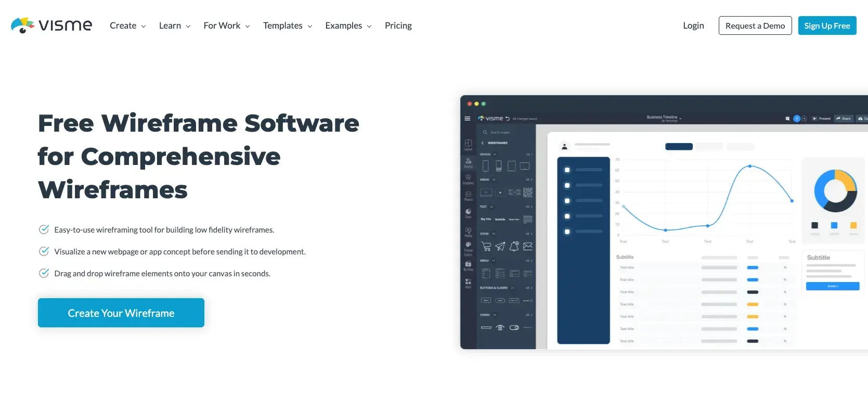
Task: Tick the bottom checkbox in the blue canvas sidebar
Action: tap(567, 232)
